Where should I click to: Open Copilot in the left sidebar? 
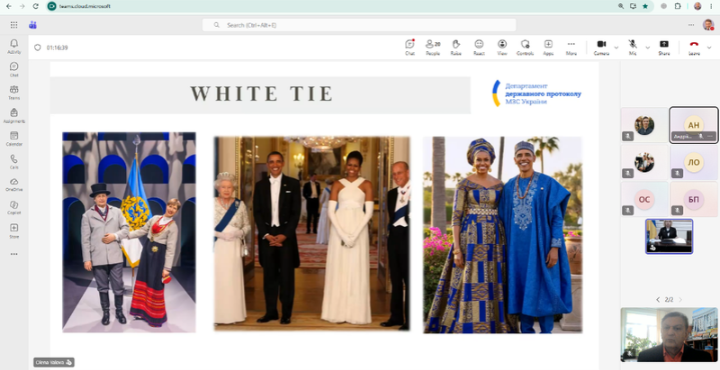point(14,207)
